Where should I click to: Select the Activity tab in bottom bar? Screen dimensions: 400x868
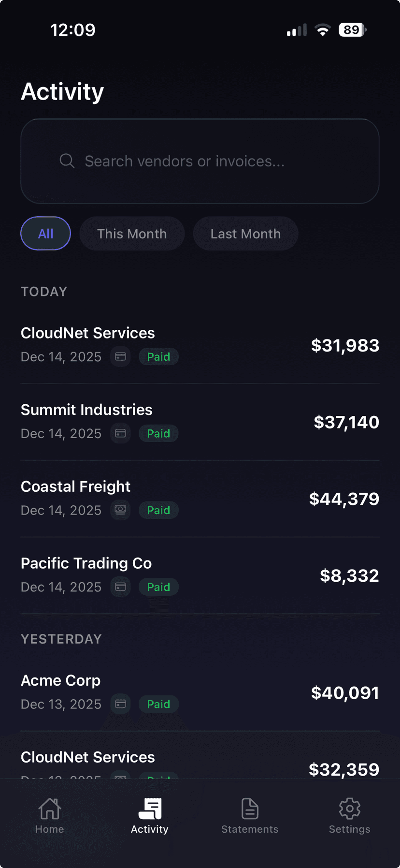click(150, 816)
